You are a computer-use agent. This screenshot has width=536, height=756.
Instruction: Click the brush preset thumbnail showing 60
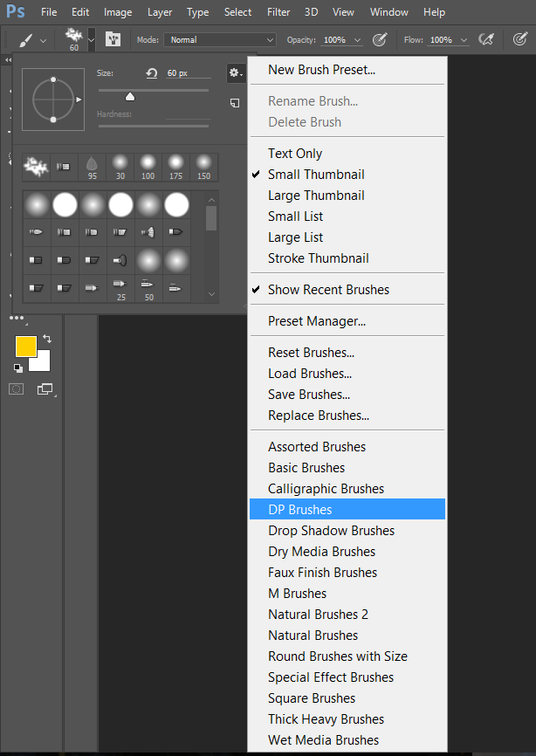(x=73, y=39)
